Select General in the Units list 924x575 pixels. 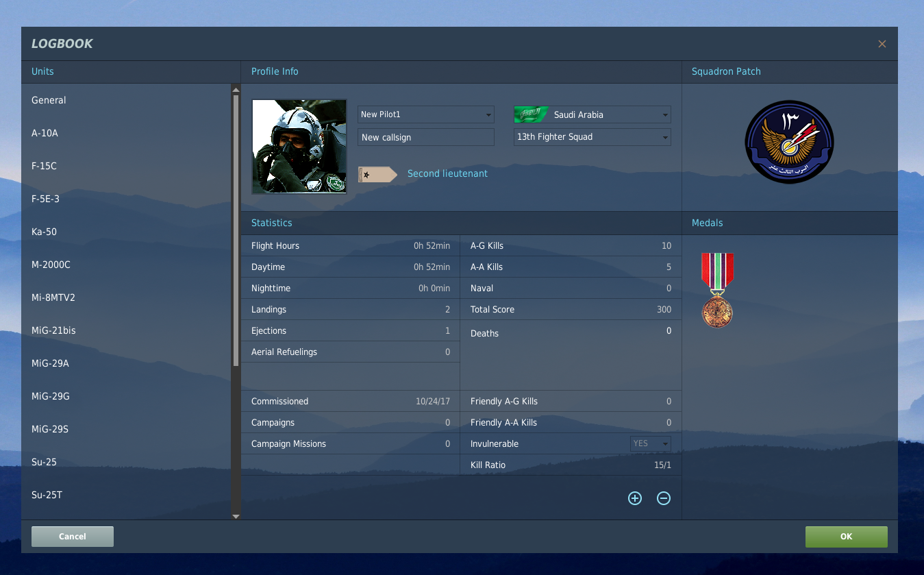[49, 100]
